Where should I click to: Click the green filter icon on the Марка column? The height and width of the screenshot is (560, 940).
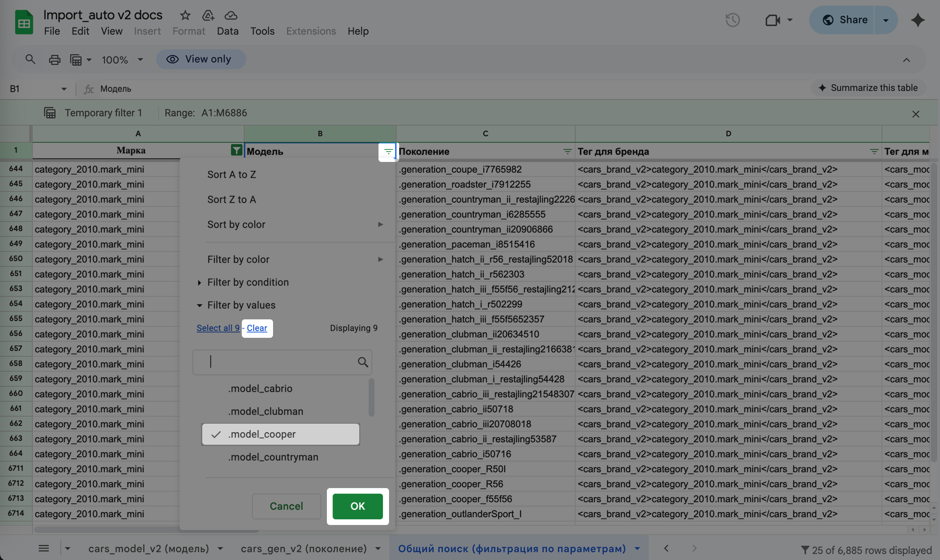tap(236, 151)
